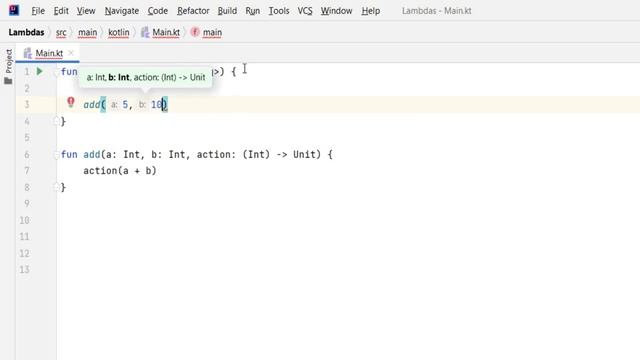Collapse the main function fold on line 1

click(x=56, y=72)
